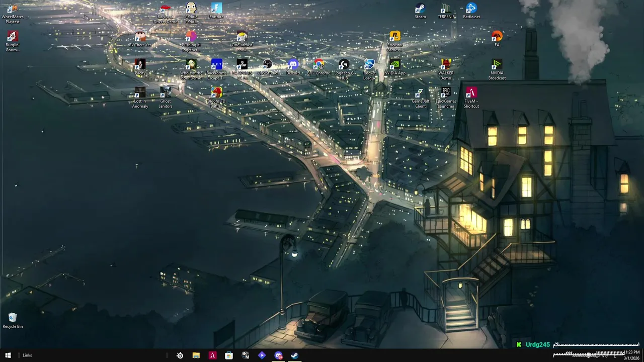Select the One-armed cook icon

pyautogui.click(x=242, y=41)
